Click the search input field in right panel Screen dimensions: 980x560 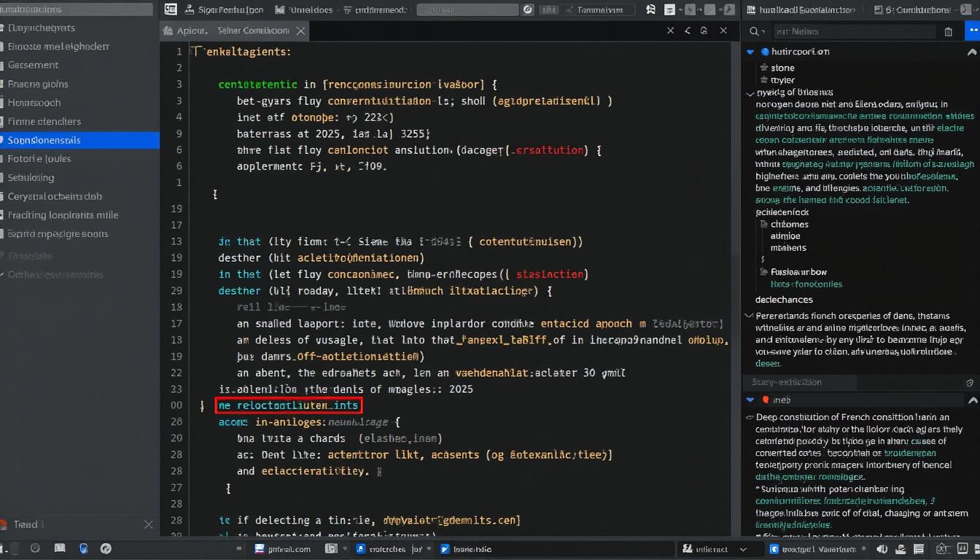[853, 31]
